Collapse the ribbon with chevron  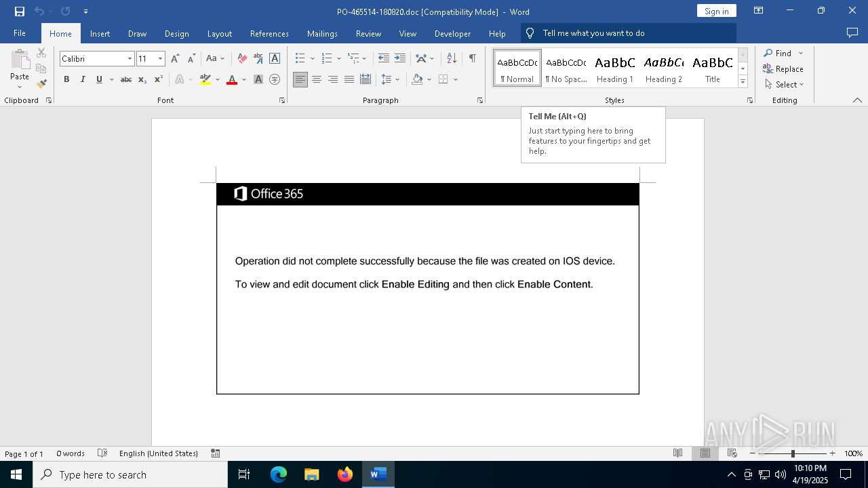click(x=857, y=100)
